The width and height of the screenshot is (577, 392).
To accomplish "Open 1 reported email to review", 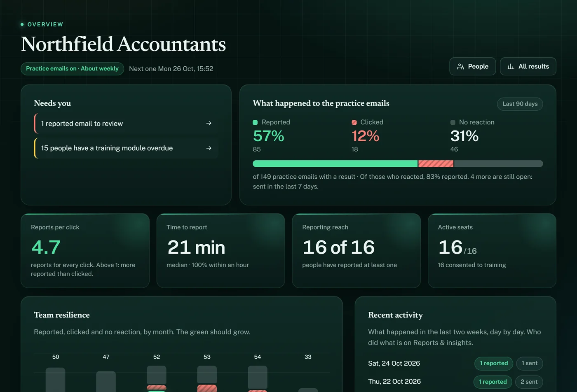I will pyautogui.click(x=126, y=124).
